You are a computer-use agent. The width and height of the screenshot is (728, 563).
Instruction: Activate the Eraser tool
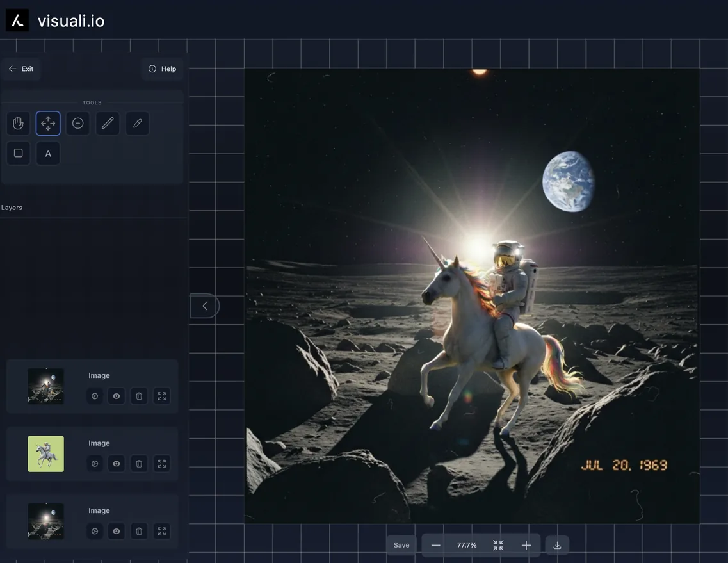[77, 122]
